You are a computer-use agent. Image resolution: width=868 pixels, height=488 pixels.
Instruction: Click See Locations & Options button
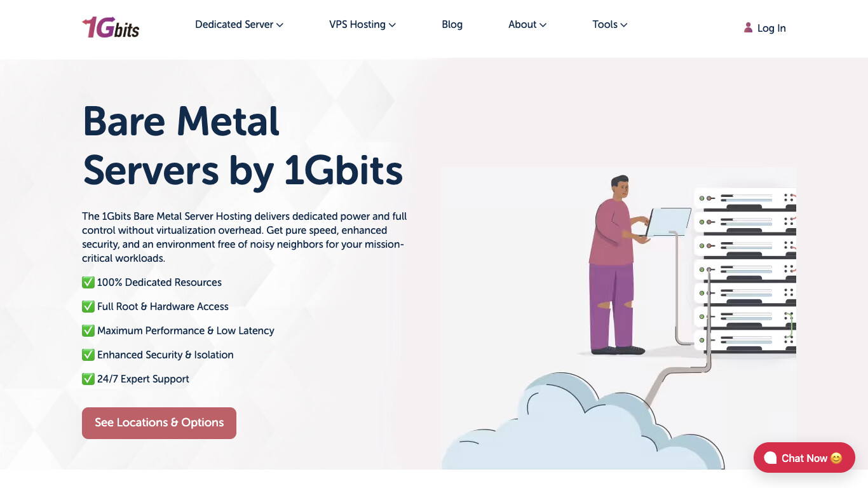point(159,423)
